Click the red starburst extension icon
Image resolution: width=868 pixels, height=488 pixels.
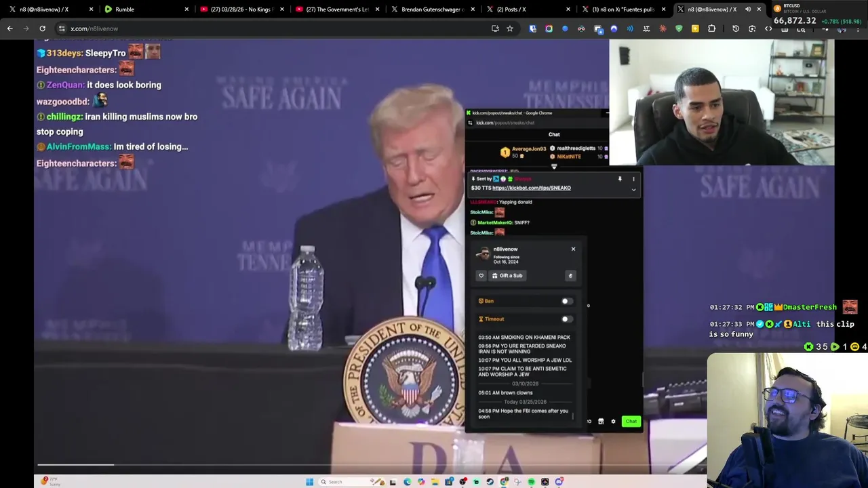point(663,28)
